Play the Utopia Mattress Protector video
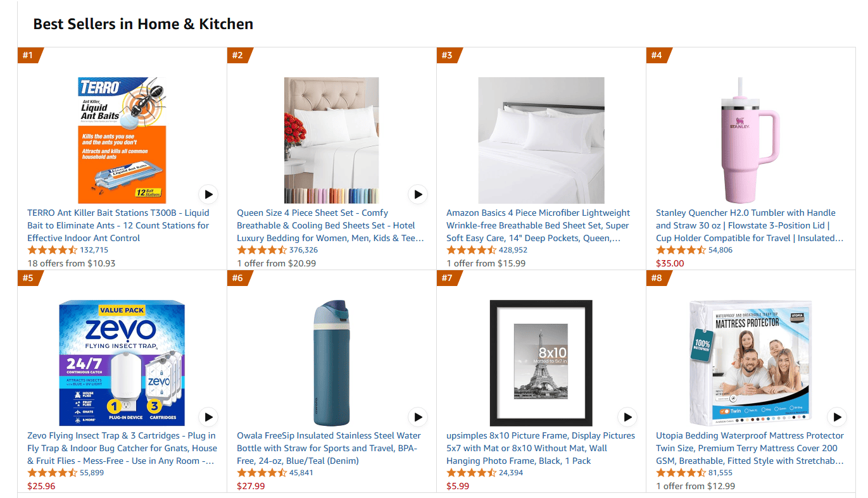868x498 pixels. point(837,417)
